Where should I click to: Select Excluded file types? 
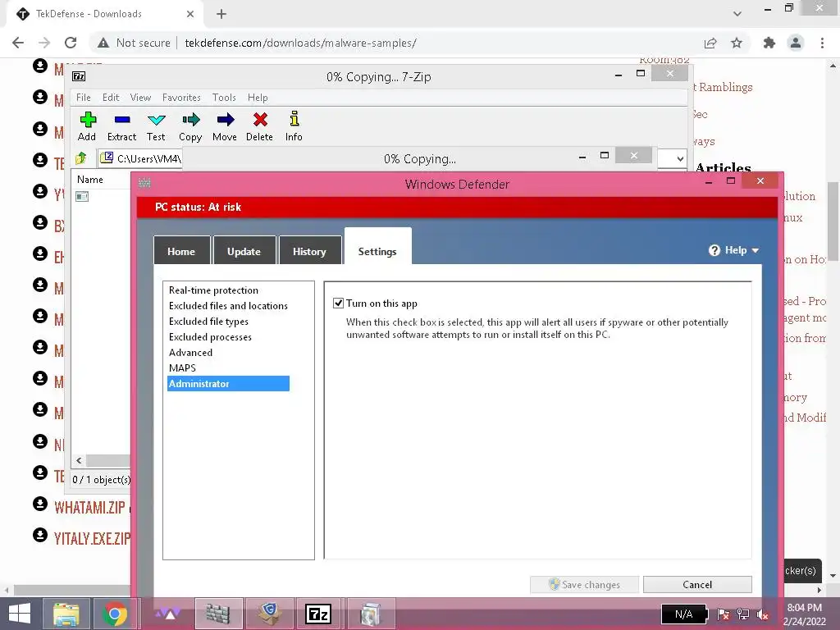pyautogui.click(x=208, y=322)
